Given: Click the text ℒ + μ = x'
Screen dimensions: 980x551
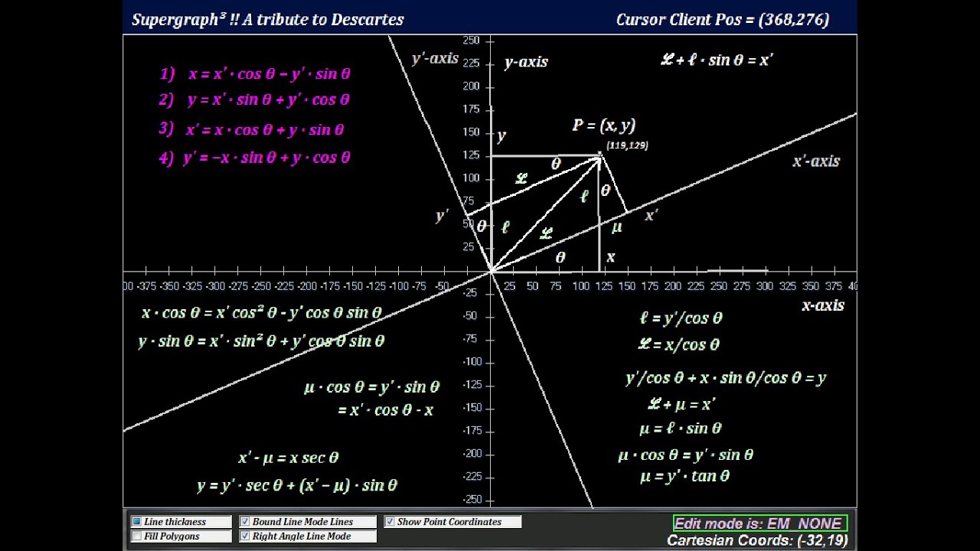Looking at the screenshot, I should (x=681, y=403).
